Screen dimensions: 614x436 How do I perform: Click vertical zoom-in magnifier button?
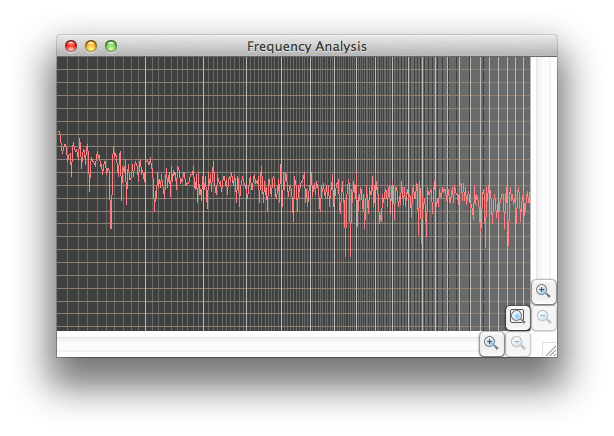[543, 291]
